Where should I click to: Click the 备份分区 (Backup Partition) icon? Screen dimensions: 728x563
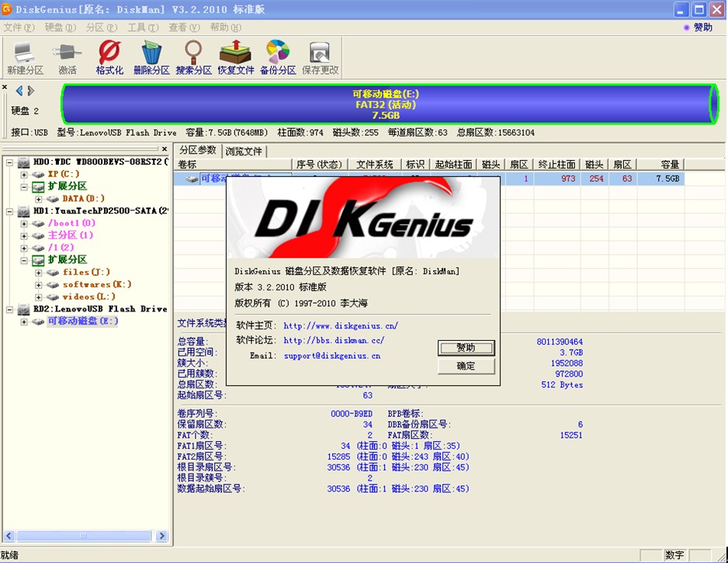(277, 56)
